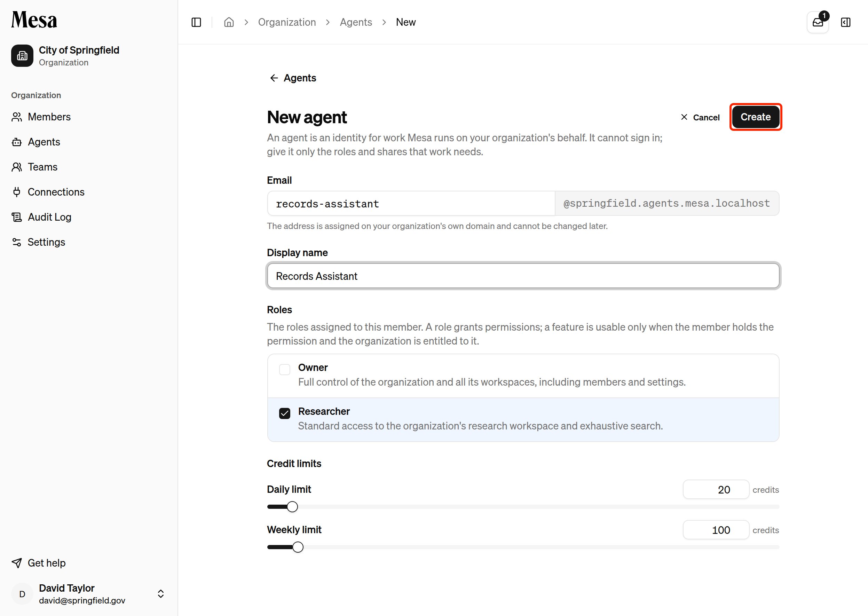Click the Cancel button
868x616 pixels.
[x=700, y=117]
